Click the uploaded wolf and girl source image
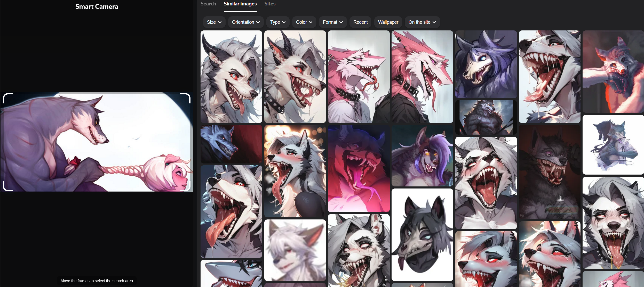Viewport: 644px width, 287px height. [x=97, y=142]
